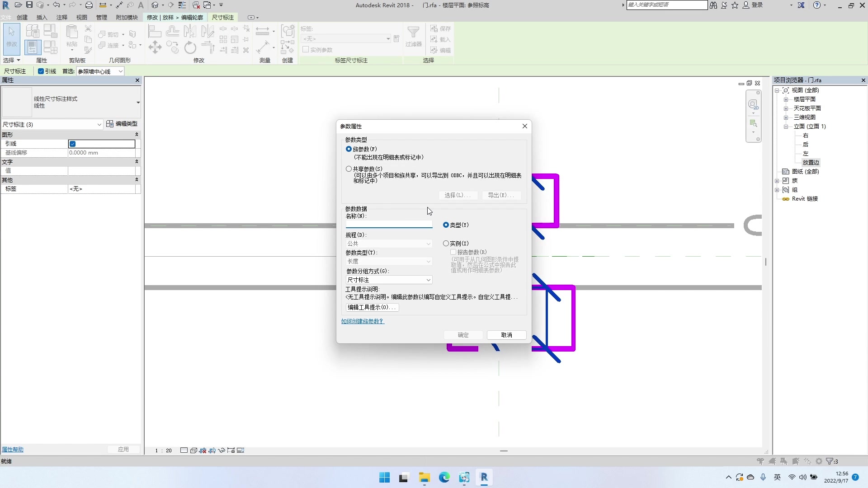Toggle the Leader (引线) checkbox in options bar
This screenshot has width=868, height=488.
click(x=41, y=71)
